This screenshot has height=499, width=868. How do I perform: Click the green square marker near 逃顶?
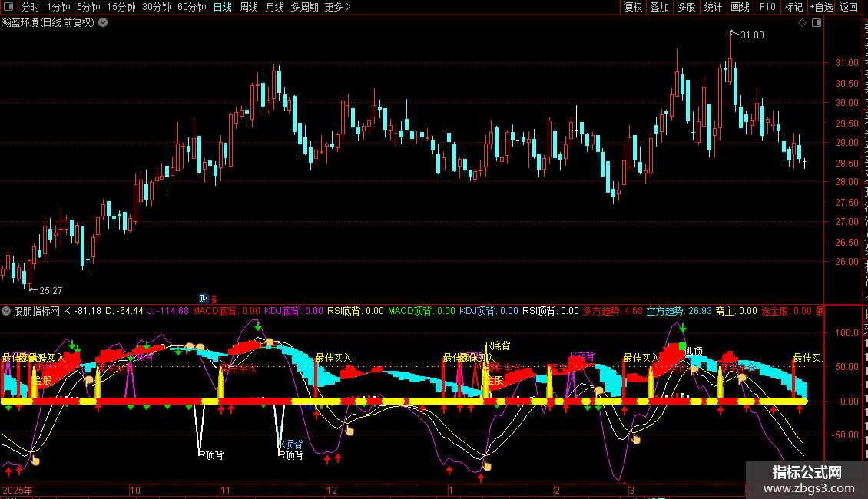pyautogui.click(x=681, y=346)
